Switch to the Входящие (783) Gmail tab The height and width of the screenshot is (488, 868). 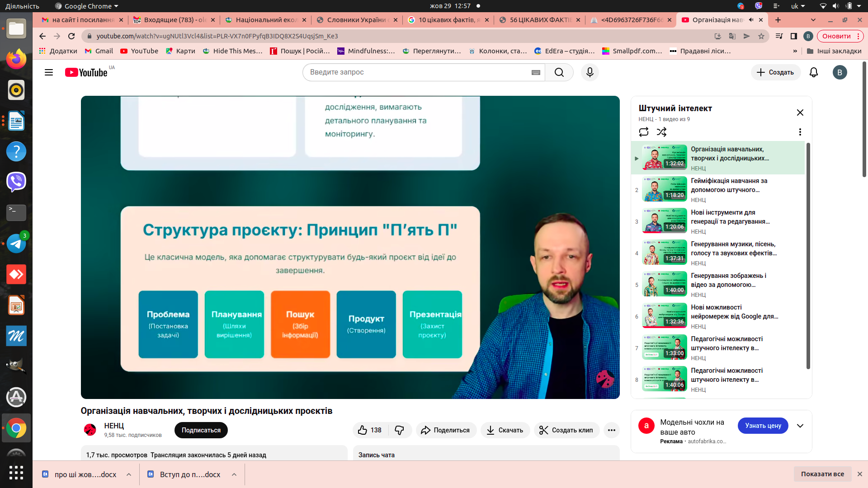(x=174, y=20)
